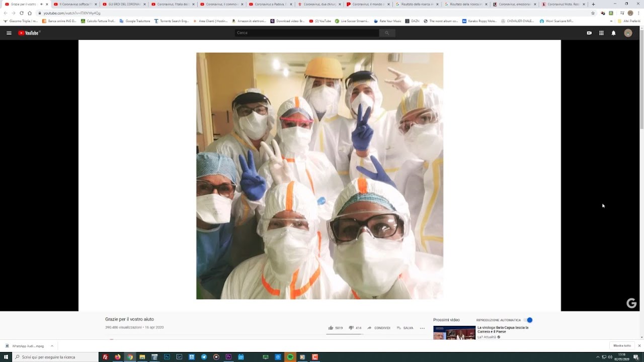The image size is (644, 362).
Task: Open the YouTube hamburger guide menu
Action: coord(9,33)
